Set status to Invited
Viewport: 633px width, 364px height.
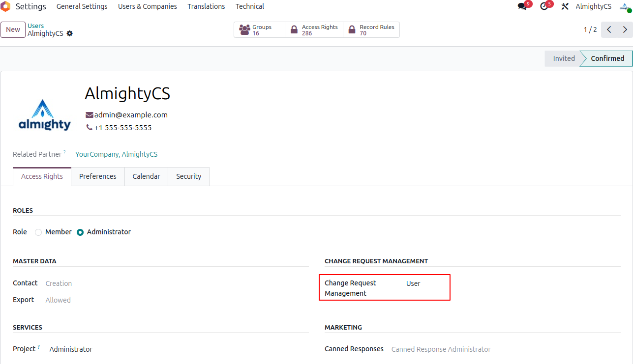[563, 58]
